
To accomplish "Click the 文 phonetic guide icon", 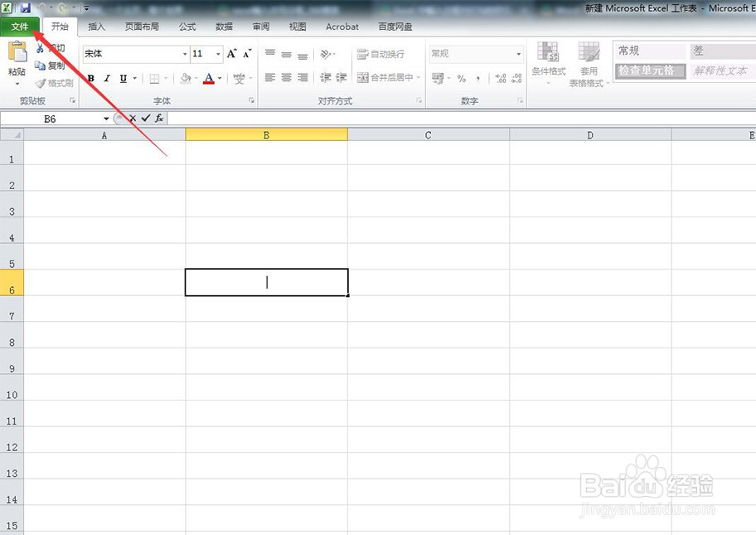I will point(239,78).
